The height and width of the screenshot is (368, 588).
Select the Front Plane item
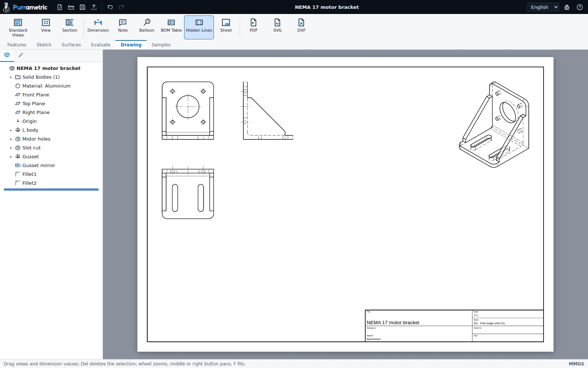(x=51, y=95)
